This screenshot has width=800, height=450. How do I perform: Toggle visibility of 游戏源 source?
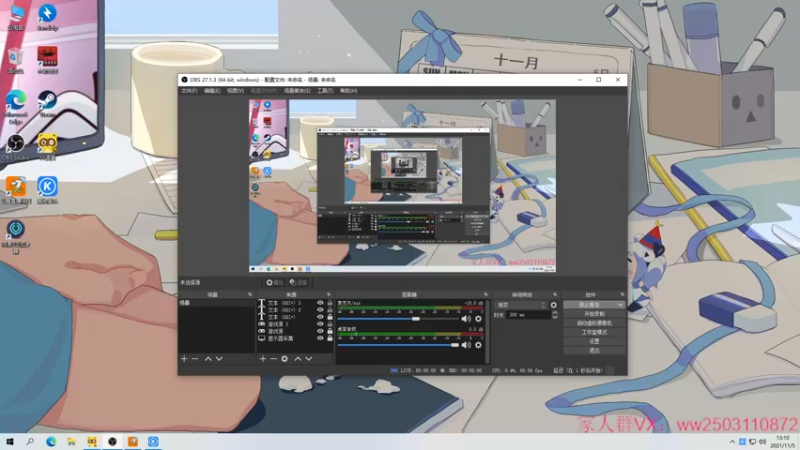tap(320, 331)
